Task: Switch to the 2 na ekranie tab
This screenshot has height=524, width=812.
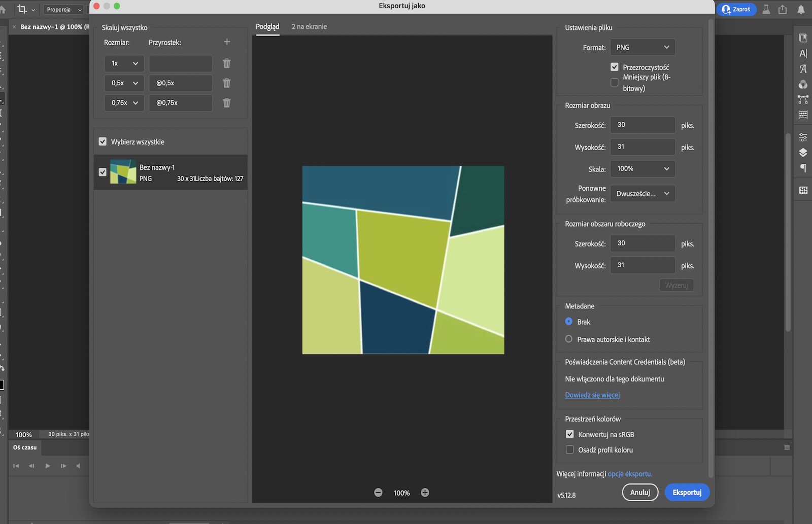Action: [x=309, y=27]
